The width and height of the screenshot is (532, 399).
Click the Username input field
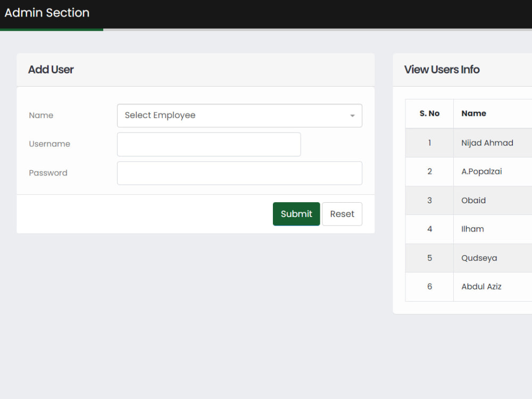pos(209,144)
